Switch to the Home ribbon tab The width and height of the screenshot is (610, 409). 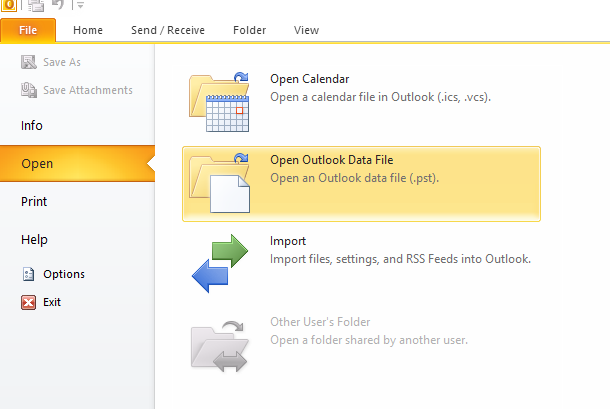click(88, 30)
